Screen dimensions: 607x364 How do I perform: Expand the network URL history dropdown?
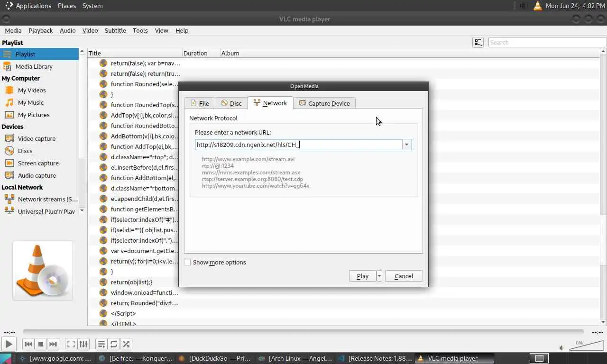tap(407, 145)
